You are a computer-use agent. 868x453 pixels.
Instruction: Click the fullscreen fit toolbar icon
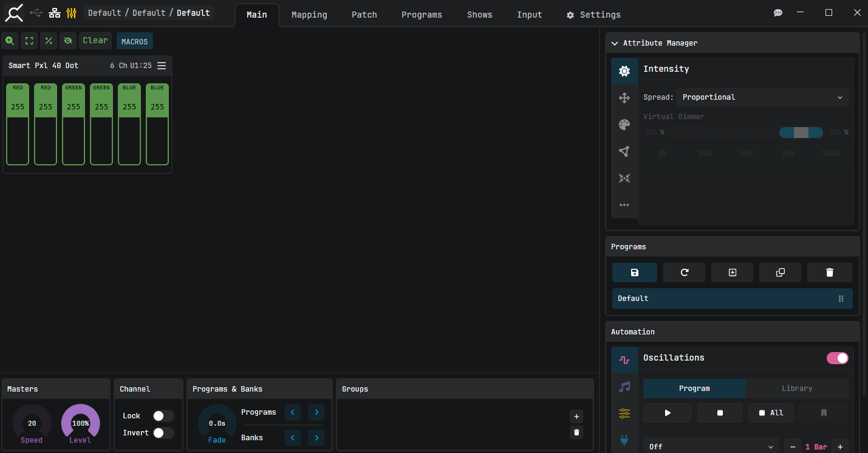point(29,41)
